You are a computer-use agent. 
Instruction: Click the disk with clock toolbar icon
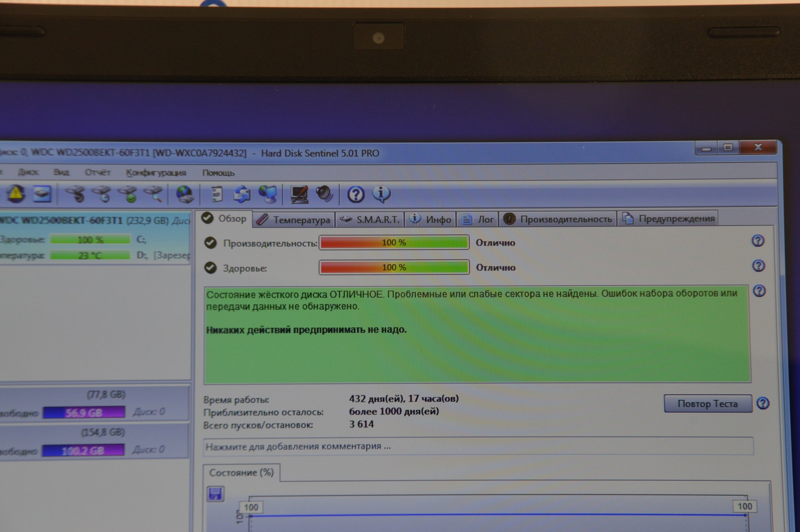(102, 194)
